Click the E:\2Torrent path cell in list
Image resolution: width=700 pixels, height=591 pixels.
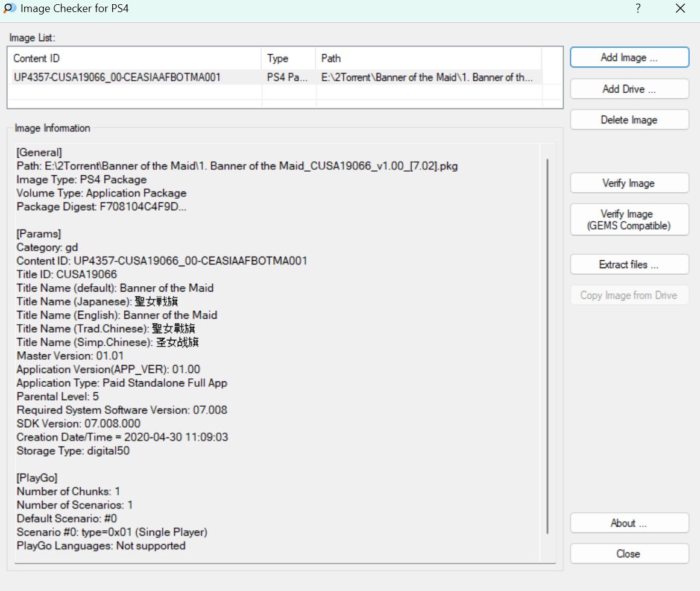coord(427,77)
